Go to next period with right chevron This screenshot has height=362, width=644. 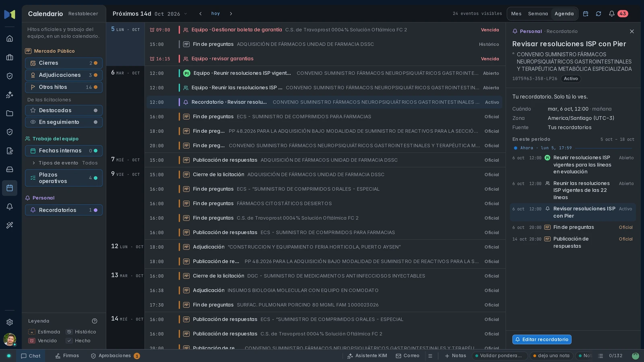point(231,14)
